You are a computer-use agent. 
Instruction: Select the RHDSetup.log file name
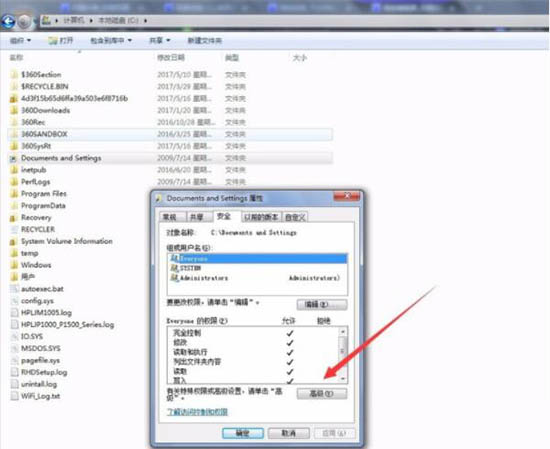click(x=44, y=372)
